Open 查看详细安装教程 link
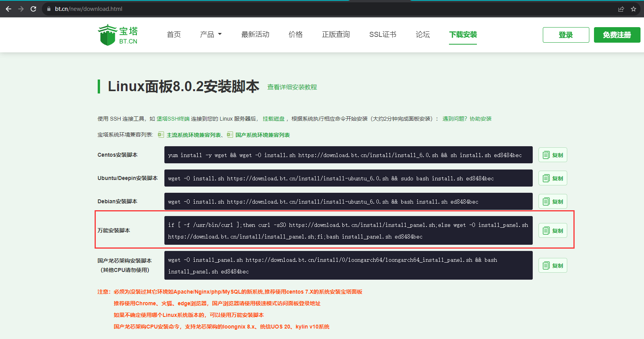Image resolution: width=644 pixels, height=339 pixels. (x=292, y=87)
